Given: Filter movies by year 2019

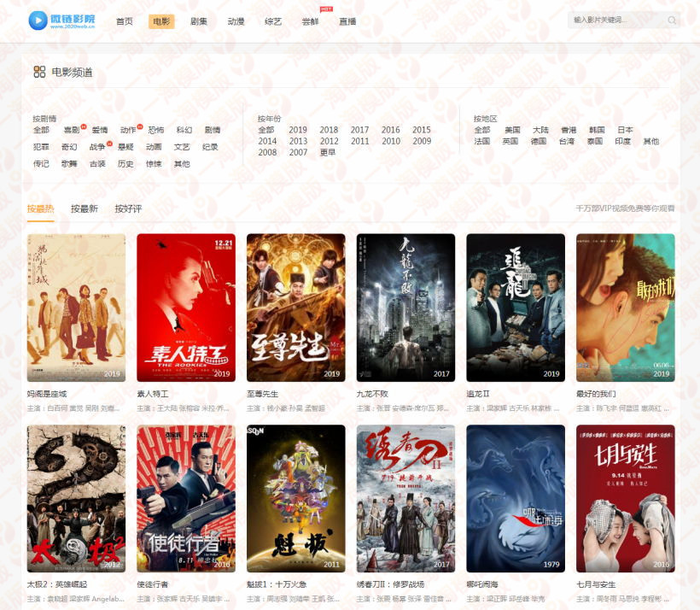Looking at the screenshot, I should coord(298,130).
